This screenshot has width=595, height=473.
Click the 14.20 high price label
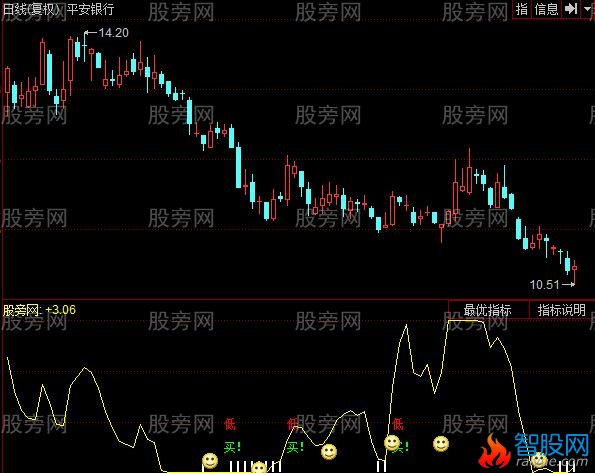113,33
